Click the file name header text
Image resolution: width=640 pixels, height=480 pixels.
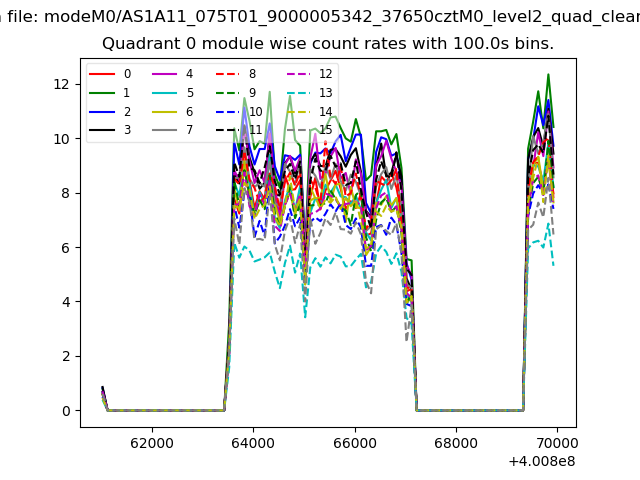[x=320, y=17]
